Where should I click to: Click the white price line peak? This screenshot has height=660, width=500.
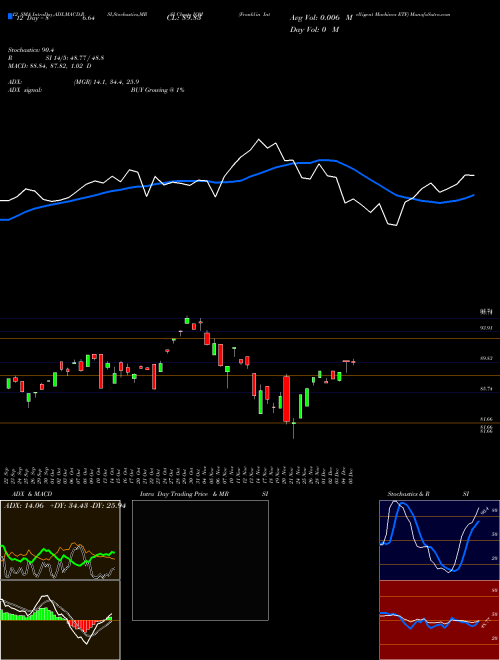[x=259, y=139]
